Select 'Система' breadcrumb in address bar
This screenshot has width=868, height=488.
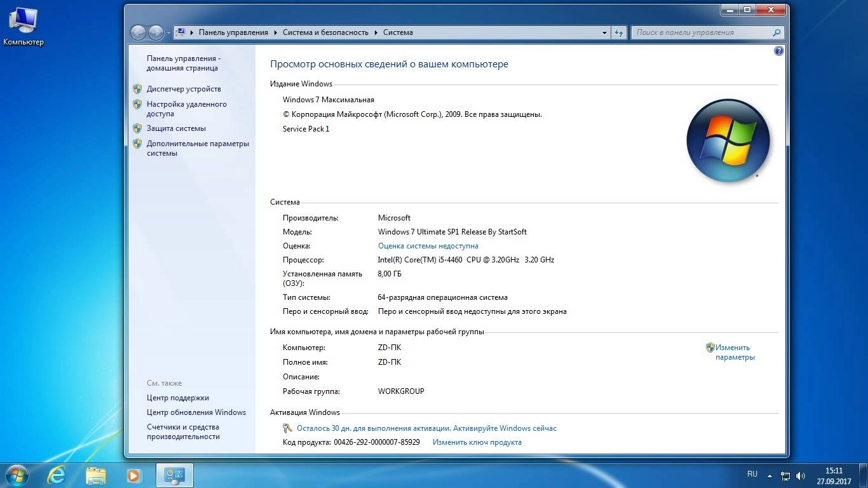pyautogui.click(x=398, y=32)
